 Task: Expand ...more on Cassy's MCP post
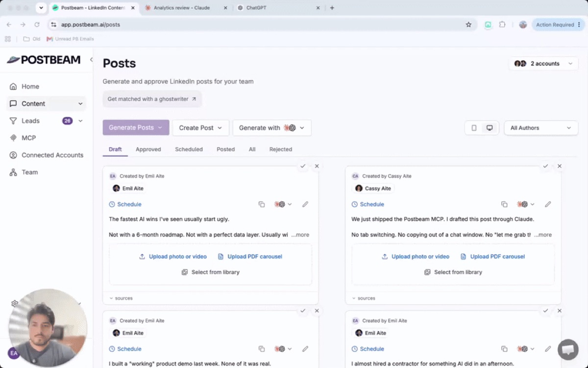pos(542,235)
